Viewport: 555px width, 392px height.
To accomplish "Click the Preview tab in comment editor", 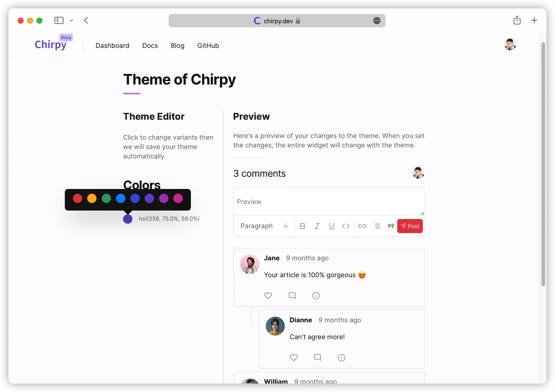I will click(x=249, y=201).
